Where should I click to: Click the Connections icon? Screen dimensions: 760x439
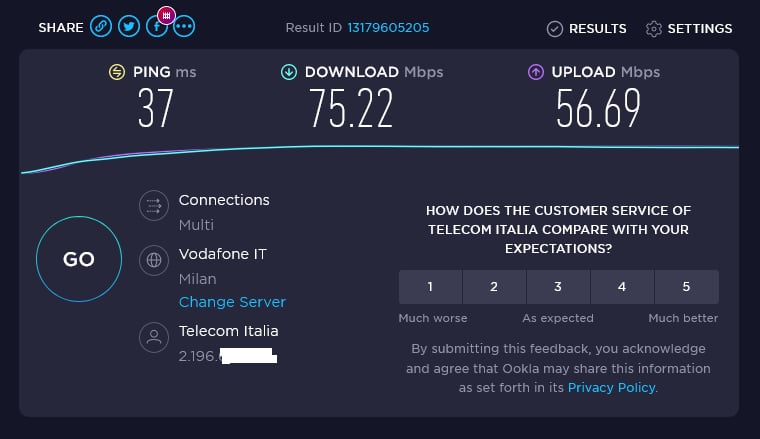(x=153, y=207)
